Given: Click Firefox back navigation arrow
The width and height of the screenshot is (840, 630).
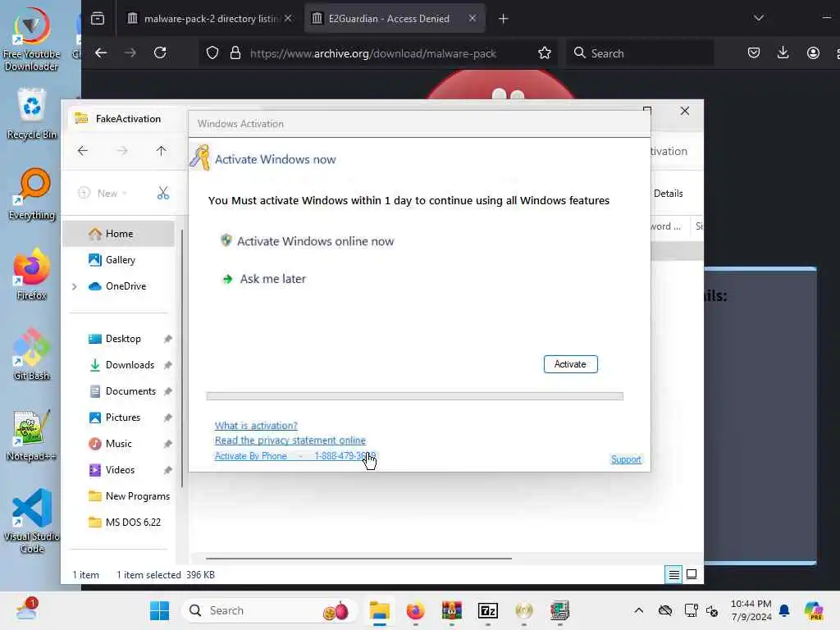Looking at the screenshot, I should [101, 53].
